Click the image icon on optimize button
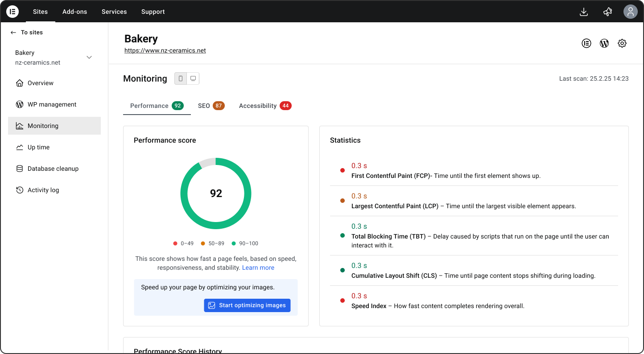This screenshot has width=644, height=354. pyautogui.click(x=212, y=305)
